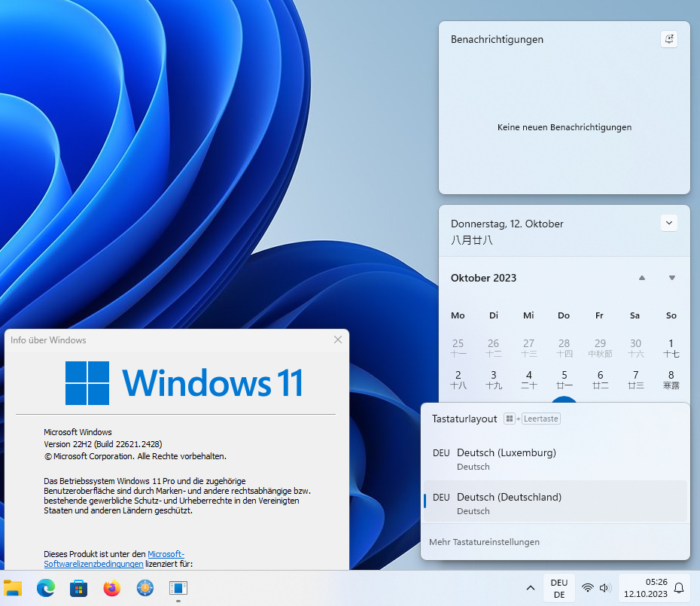Image resolution: width=700 pixels, height=606 pixels.
Task: Open File Explorer from the taskbar
Action: click(x=13, y=588)
